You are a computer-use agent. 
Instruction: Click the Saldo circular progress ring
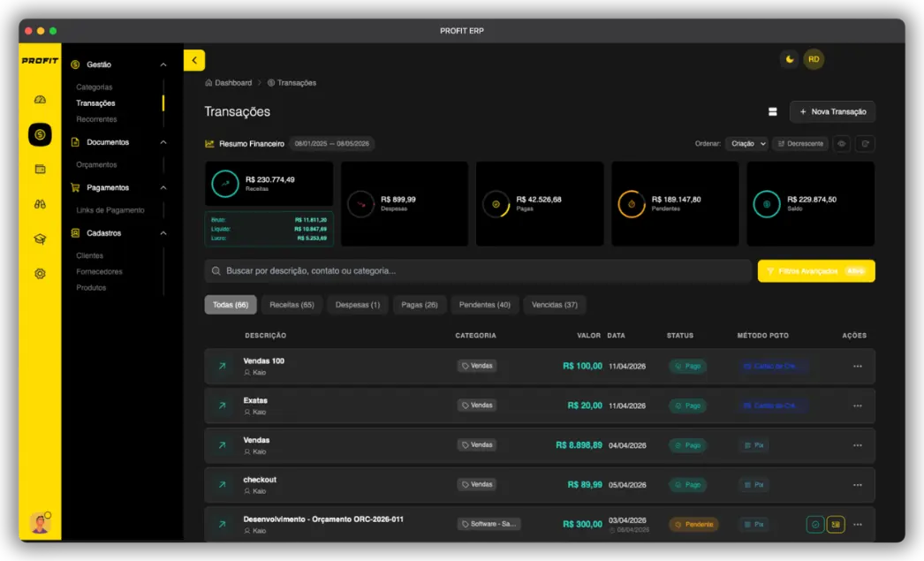[x=767, y=204]
